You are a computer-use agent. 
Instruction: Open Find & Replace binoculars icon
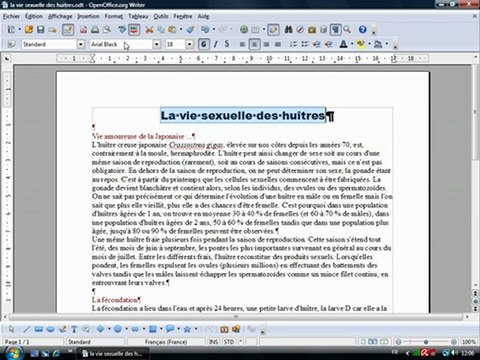288,30
